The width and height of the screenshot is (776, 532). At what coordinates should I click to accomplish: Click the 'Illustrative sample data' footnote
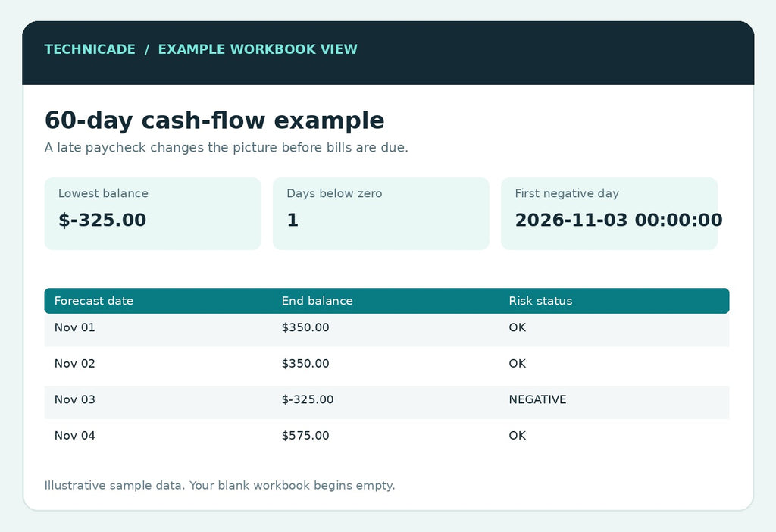pos(220,486)
